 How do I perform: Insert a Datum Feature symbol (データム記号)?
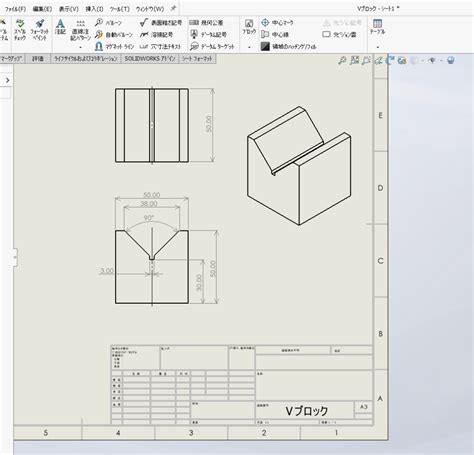tap(208, 35)
